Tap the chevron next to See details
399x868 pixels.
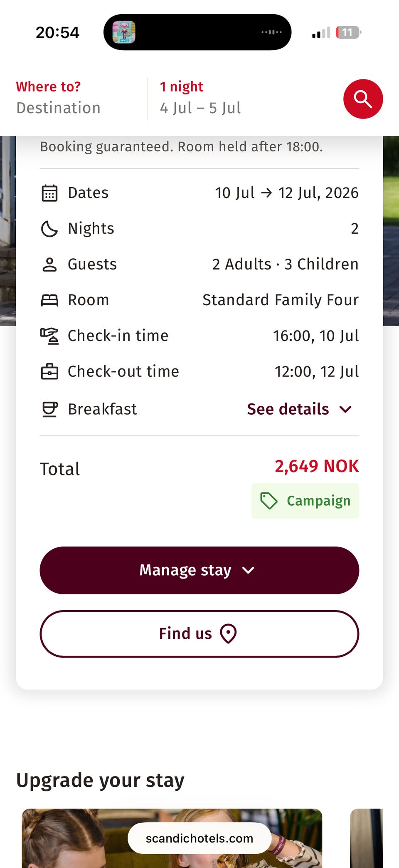point(345,409)
